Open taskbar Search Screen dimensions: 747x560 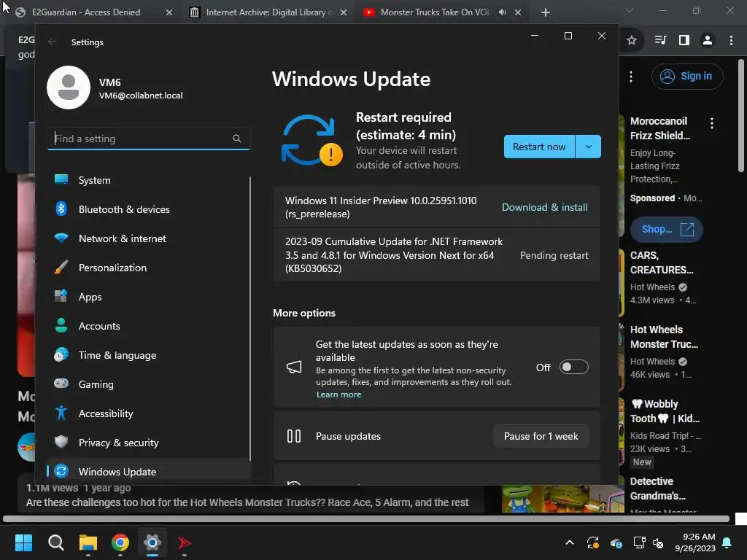point(55,542)
